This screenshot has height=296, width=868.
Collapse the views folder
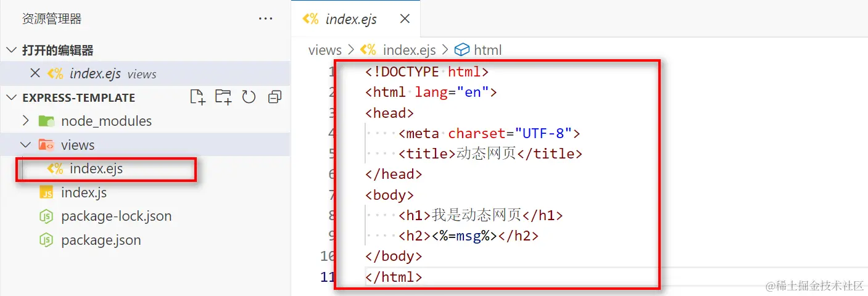[26, 145]
